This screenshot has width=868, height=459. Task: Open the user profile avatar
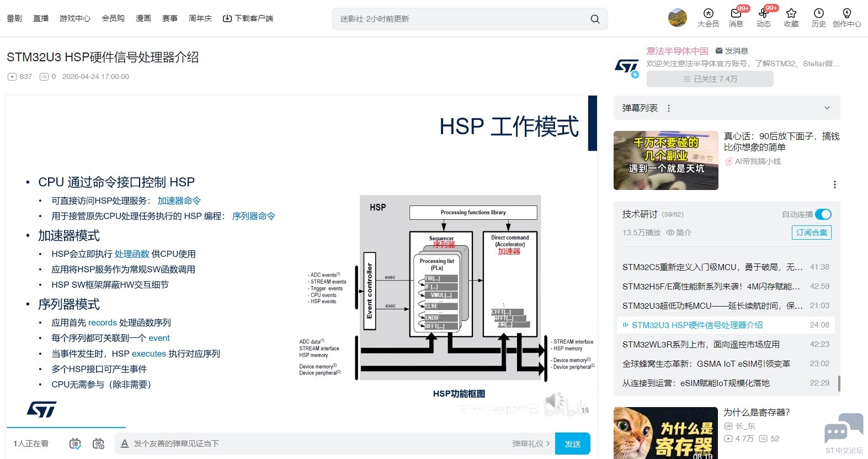678,18
